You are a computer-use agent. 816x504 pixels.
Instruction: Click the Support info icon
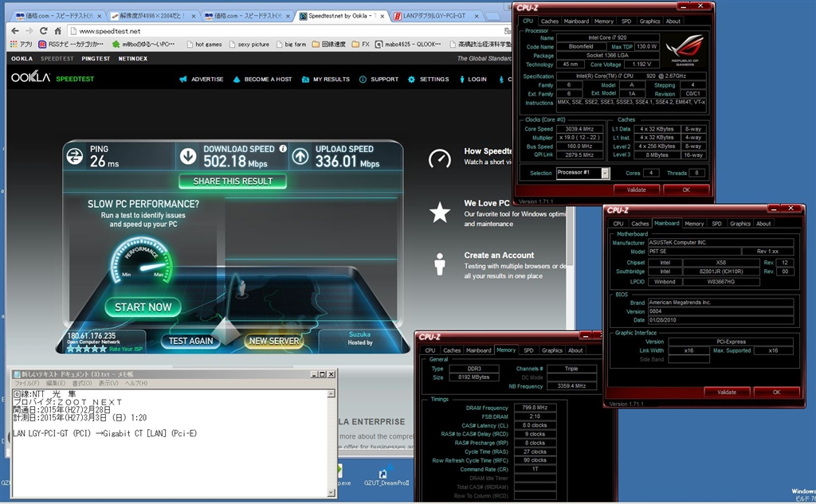363,79
